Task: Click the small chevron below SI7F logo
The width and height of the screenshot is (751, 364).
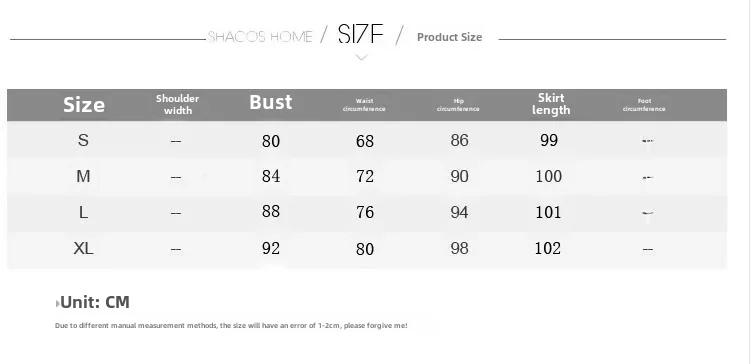Action: (362, 57)
